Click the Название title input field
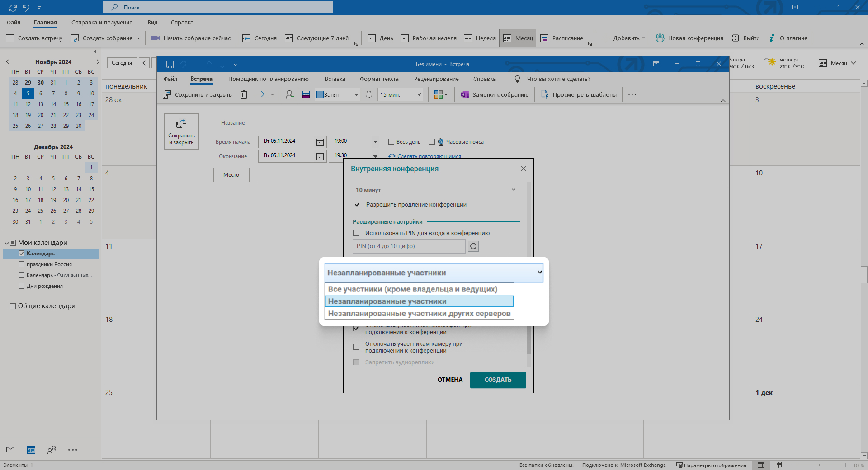 (x=490, y=123)
